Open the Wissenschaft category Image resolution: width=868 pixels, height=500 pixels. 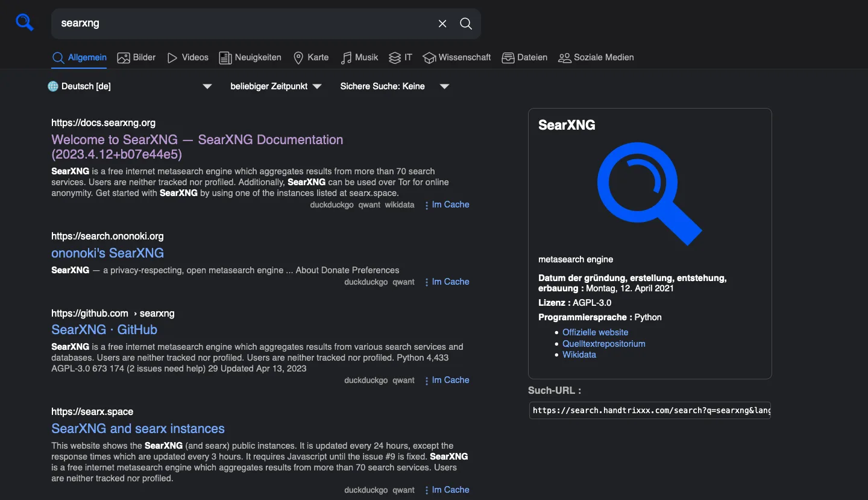click(457, 57)
